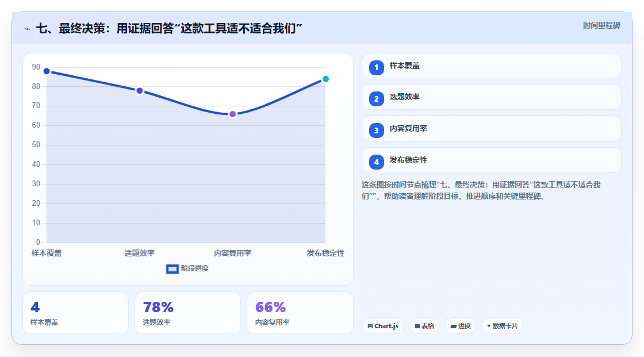
Task: Open the 发布稳定性 milestone row
Action: [491, 160]
